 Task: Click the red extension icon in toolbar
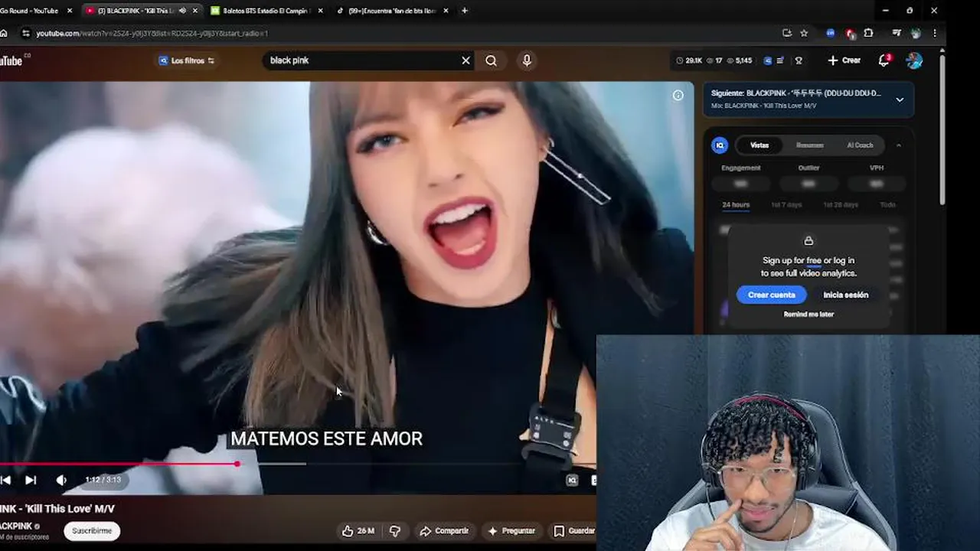[850, 34]
